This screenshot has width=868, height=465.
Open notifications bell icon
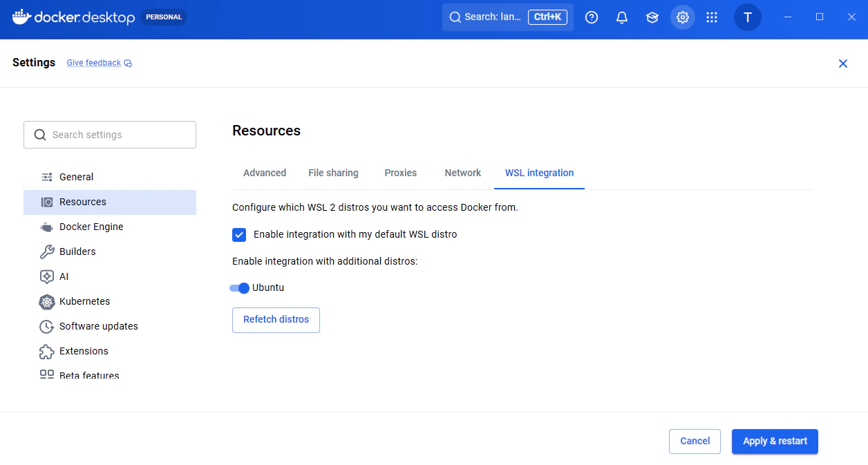point(622,17)
